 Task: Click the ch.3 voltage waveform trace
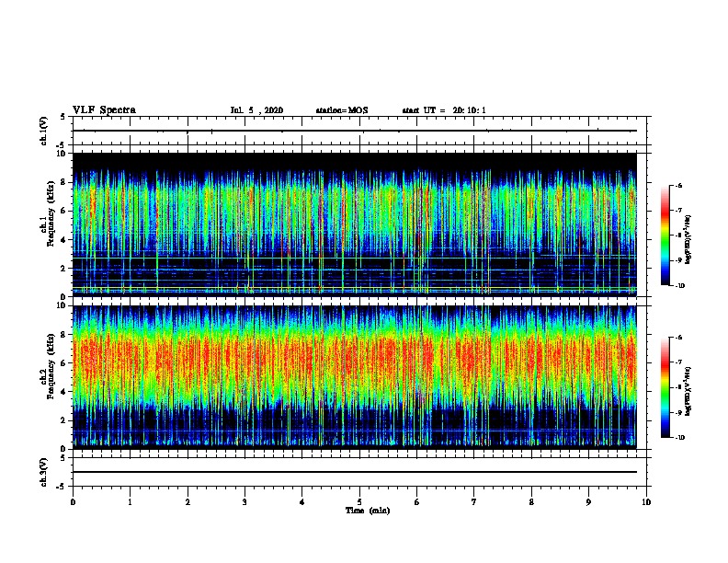355,472
